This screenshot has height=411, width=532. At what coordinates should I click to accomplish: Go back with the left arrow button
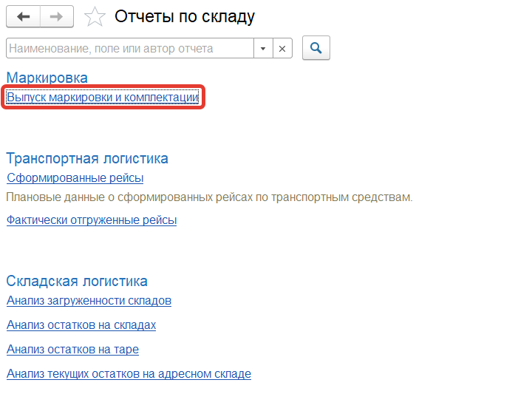(x=23, y=16)
